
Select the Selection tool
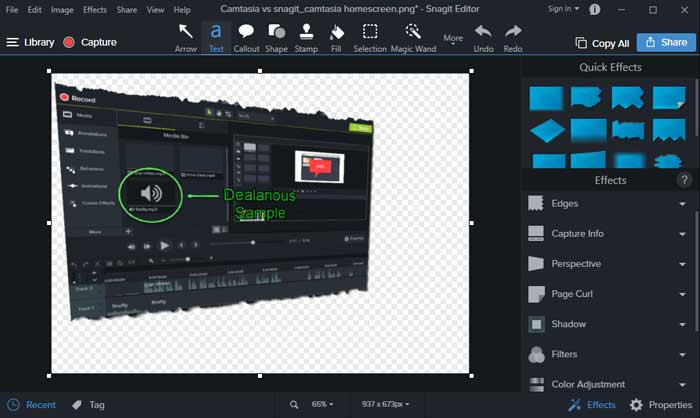(370, 38)
